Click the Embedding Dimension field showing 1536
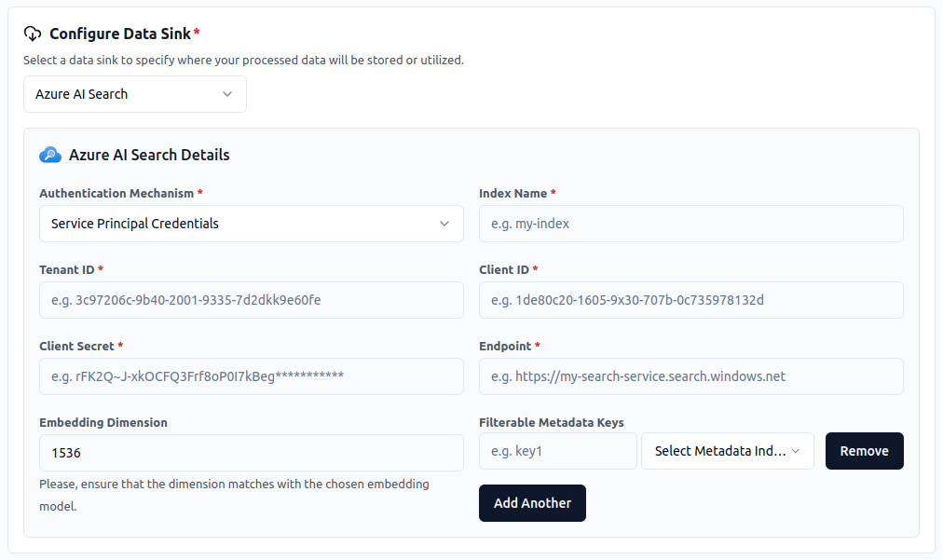Screen dimensions: 943x560 coord(251,453)
